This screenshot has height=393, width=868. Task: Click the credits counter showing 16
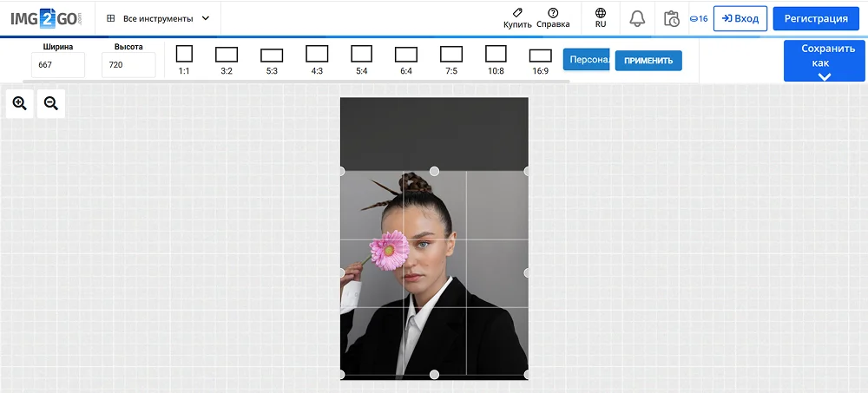[x=699, y=18]
